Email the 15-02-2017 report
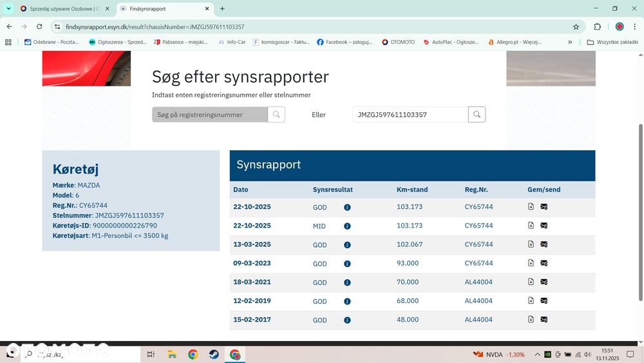Viewport: 644px width, 363px height. click(544, 320)
